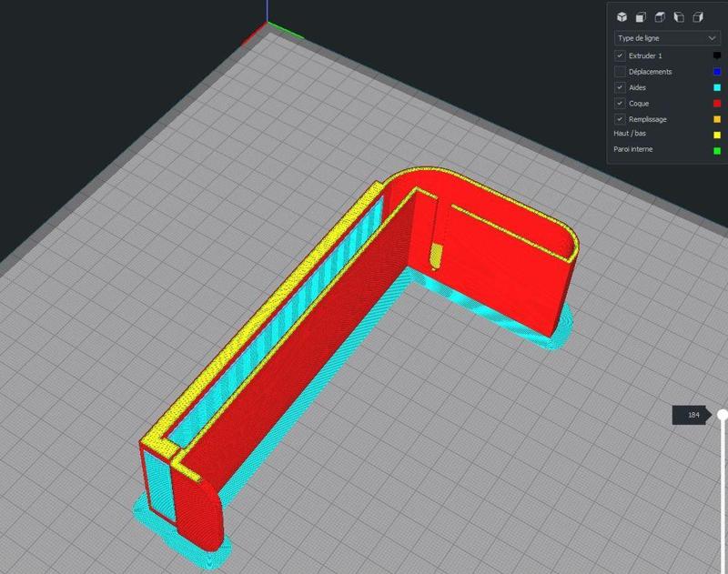
Task: Select the left side view cube icon
Action: coord(679,17)
